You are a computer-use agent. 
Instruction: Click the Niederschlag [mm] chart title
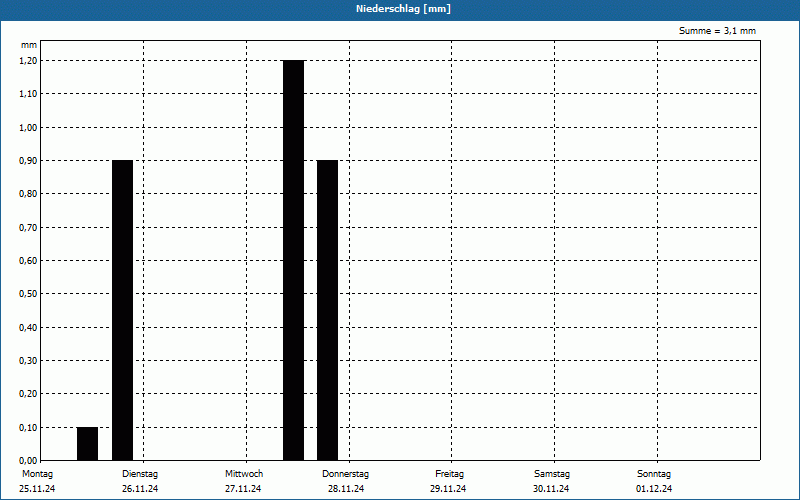[x=403, y=9]
